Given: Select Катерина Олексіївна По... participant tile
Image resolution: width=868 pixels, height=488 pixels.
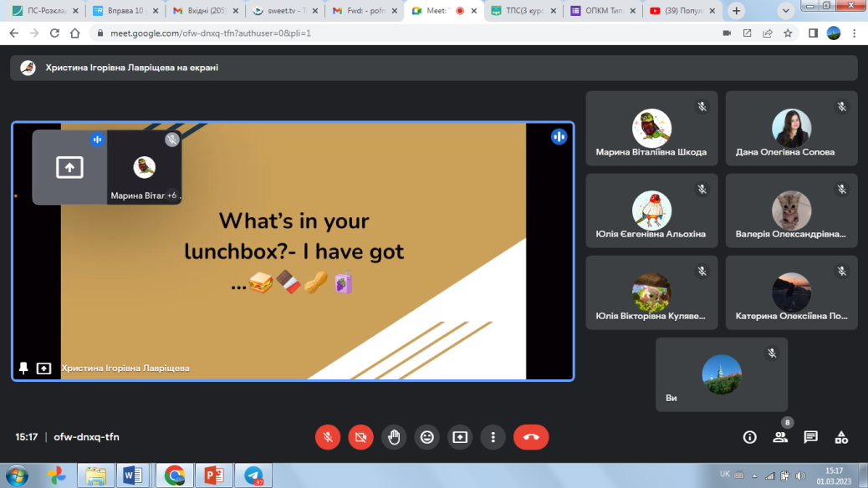Looking at the screenshot, I should [792, 292].
